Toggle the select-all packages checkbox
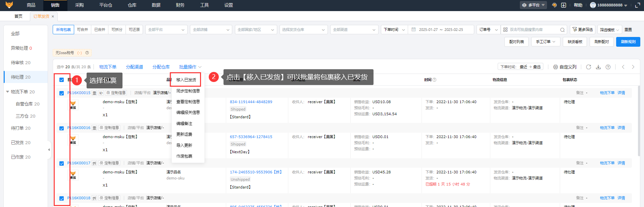Viewport: 644px width, 207px height. coord(61,80)
